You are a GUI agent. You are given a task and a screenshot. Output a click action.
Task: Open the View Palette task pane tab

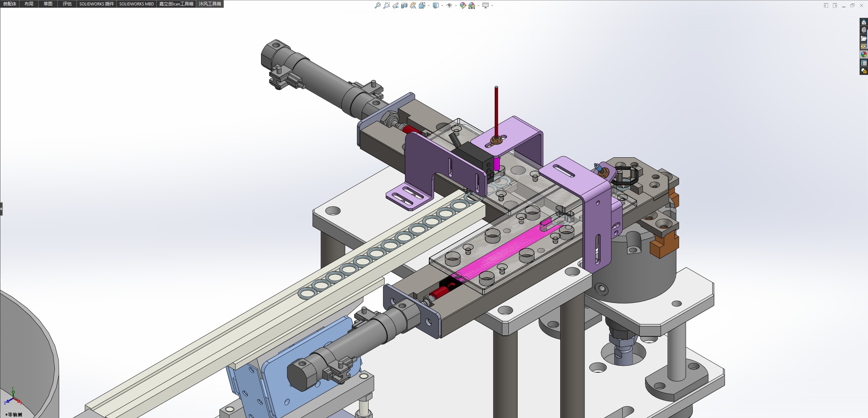tap(864, 46)
